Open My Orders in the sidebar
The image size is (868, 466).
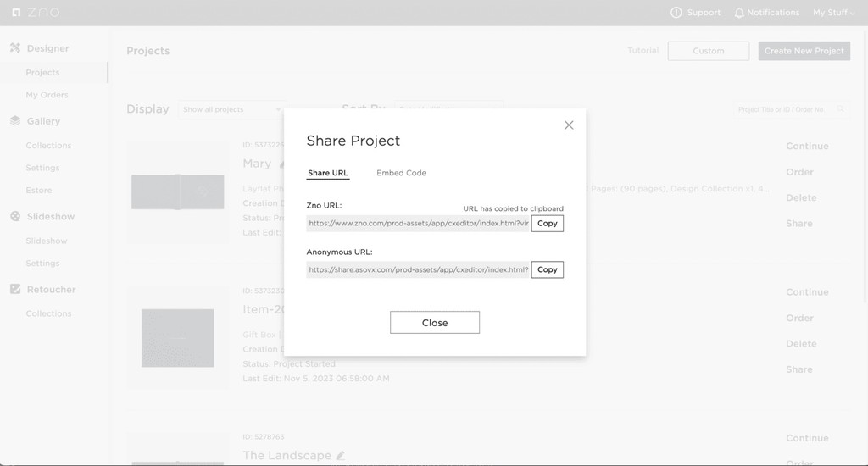47,95
